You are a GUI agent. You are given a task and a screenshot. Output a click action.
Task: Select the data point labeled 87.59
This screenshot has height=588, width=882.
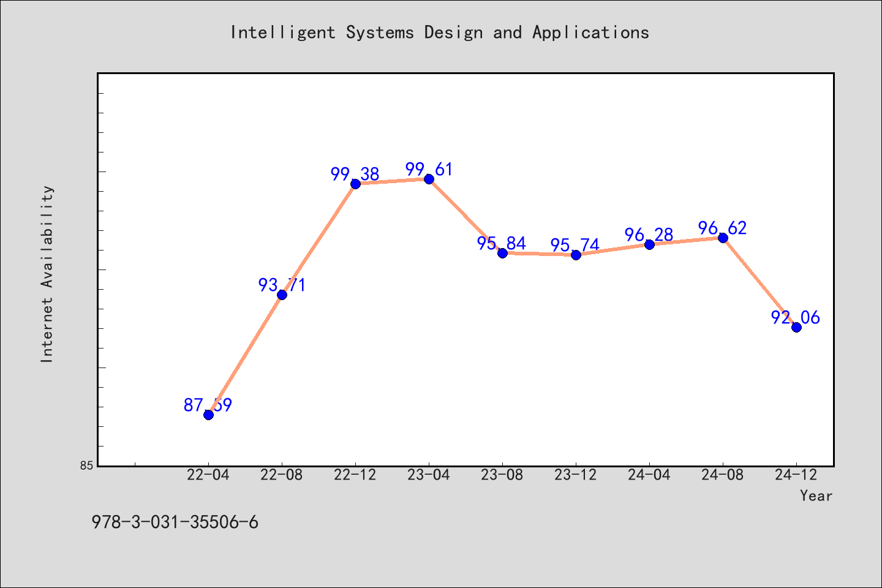pos(208,415)
